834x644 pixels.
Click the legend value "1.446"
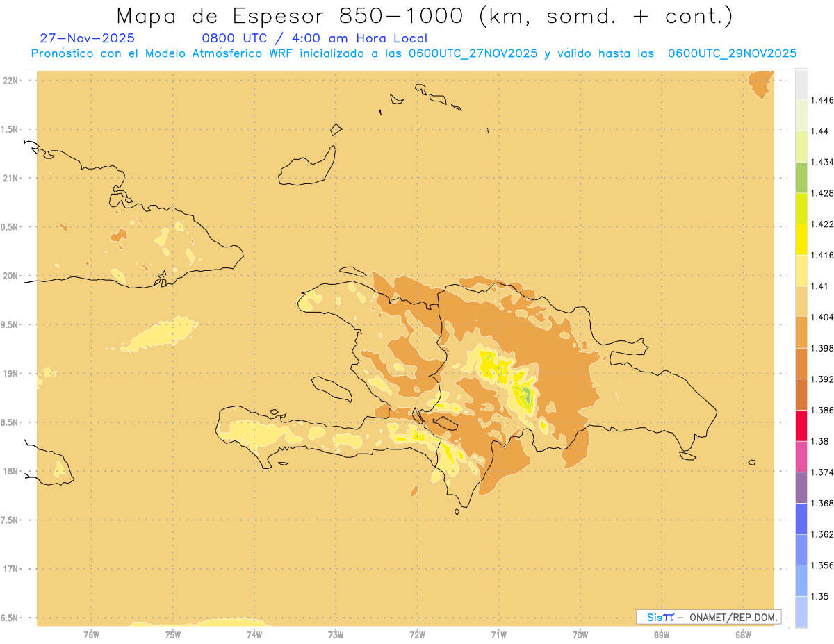tap(822, 100)
